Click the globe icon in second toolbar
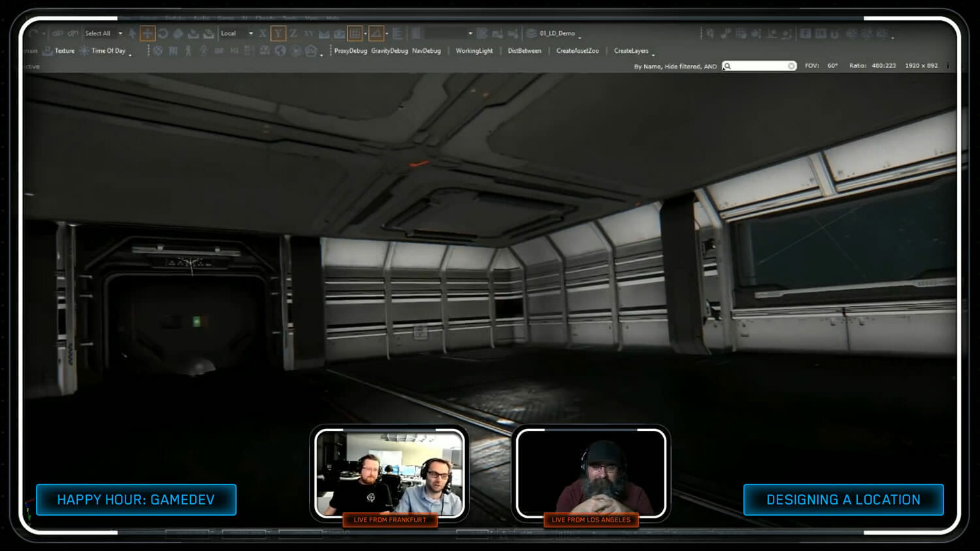The image size is (980, 551). (x=280, y=51)
